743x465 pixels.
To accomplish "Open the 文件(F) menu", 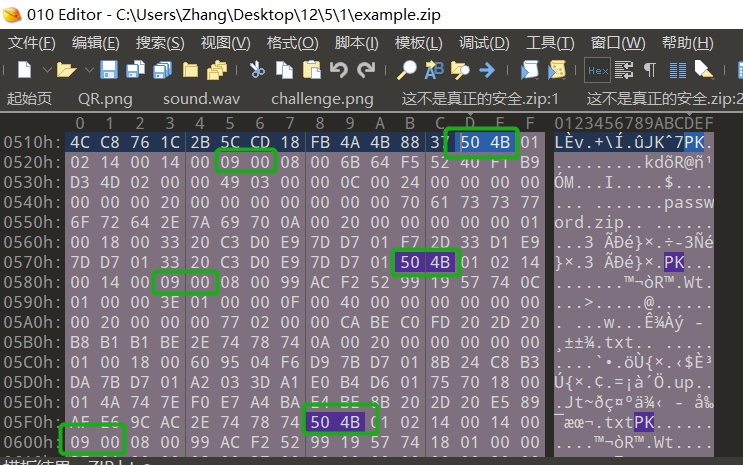I will point(31,43).
